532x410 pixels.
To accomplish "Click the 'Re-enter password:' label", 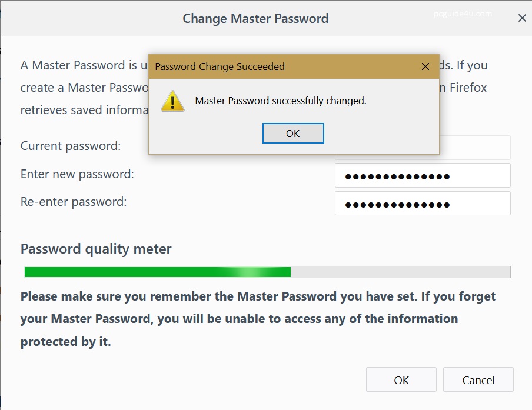I will (x=74, y=202).
